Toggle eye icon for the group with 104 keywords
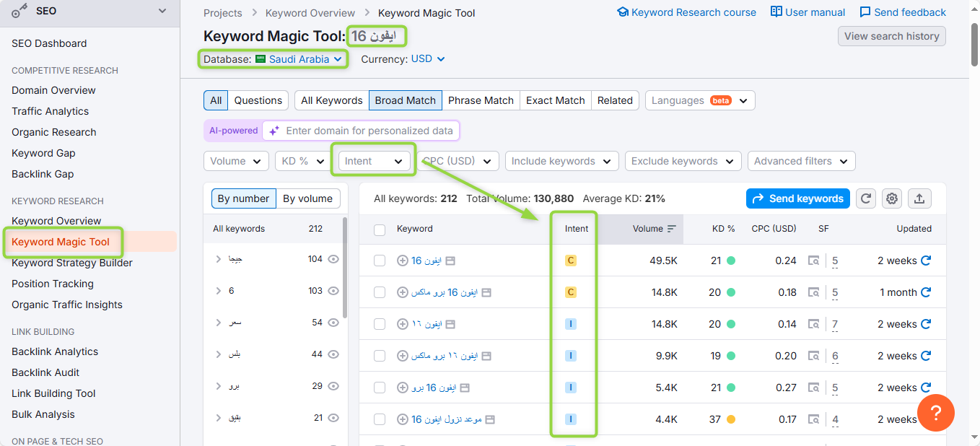This screenshot has height=446, width=980. tap(333, 259)
